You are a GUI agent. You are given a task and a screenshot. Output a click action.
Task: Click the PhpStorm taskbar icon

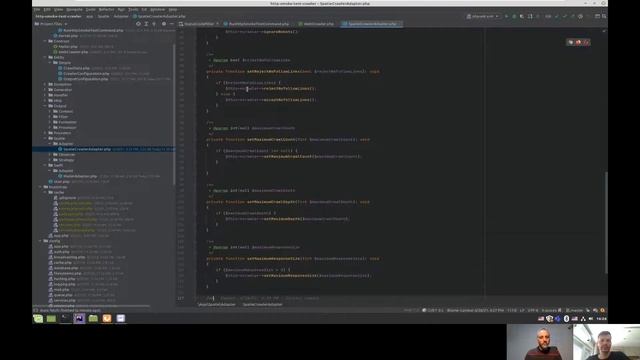(x=79, y=318)
